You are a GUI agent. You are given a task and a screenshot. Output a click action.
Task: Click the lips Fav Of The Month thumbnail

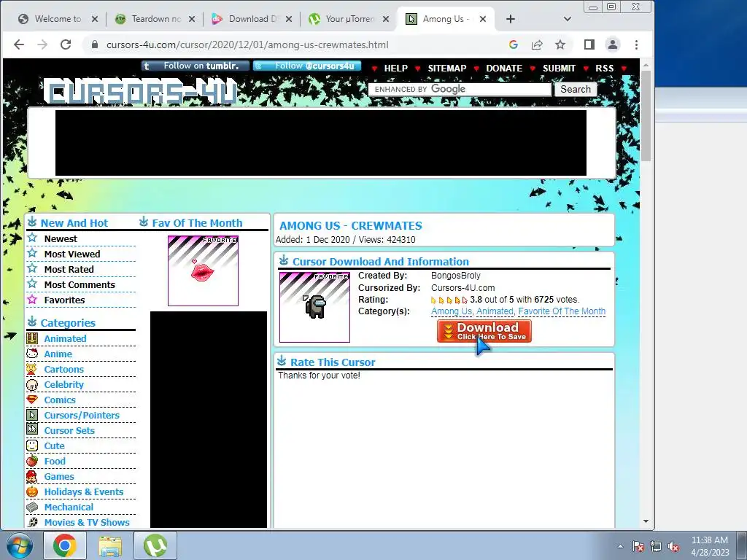click(x=203, y=271)
